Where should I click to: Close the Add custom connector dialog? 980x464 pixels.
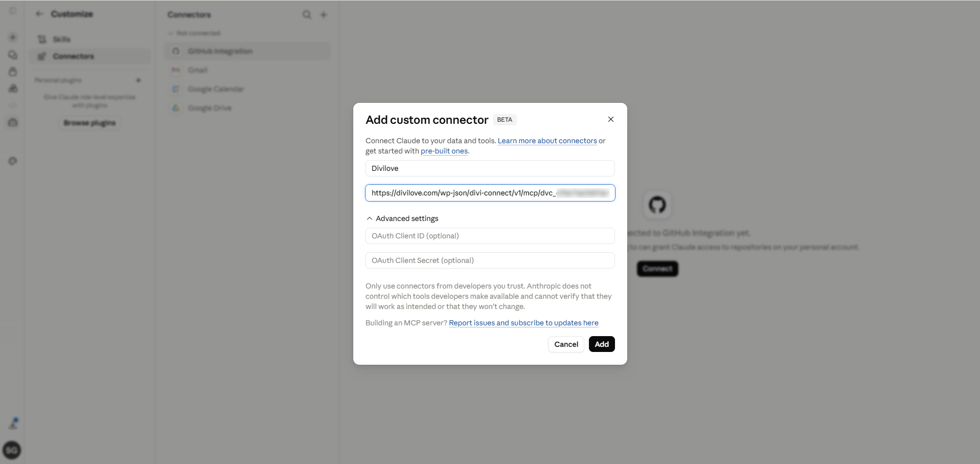pyautogui.click(x=610, y=119)
